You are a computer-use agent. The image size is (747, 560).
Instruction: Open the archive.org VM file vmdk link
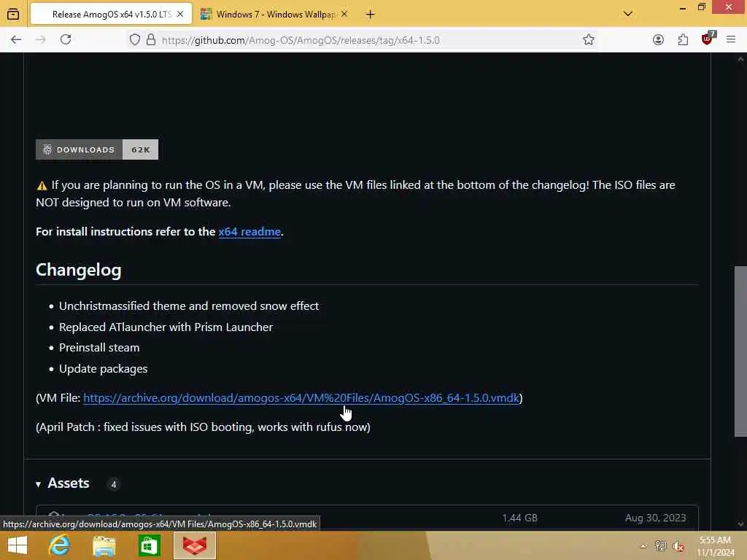pyautogui.click(x=301, y=398)
